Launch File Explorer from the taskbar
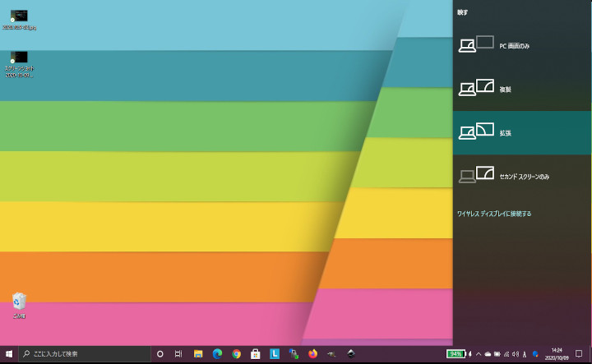 point(198,354)
